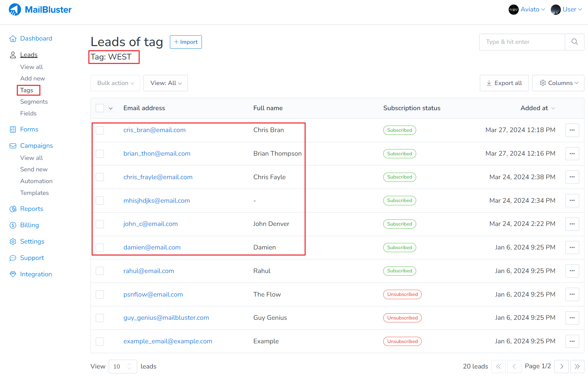Image resolution: width=588 pixels, height=377 pixels.
Task: Tick the checkbox for Rahul's row
Action: click(x=100, y=271)
